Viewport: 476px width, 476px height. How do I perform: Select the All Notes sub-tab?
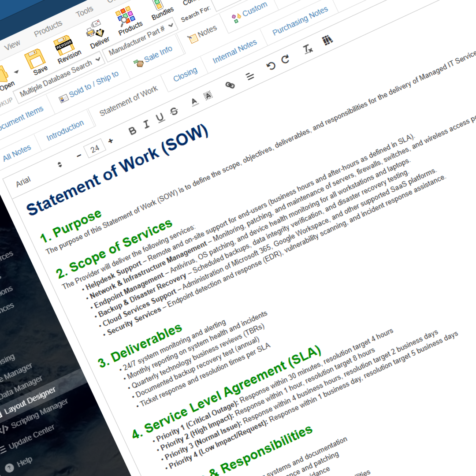coord(17,153)
